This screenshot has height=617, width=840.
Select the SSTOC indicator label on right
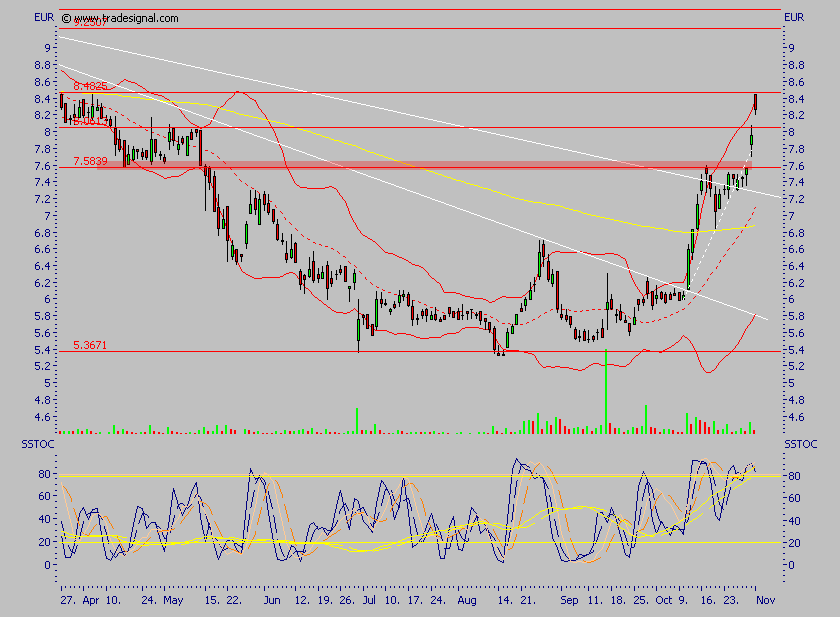pos(800,443)
